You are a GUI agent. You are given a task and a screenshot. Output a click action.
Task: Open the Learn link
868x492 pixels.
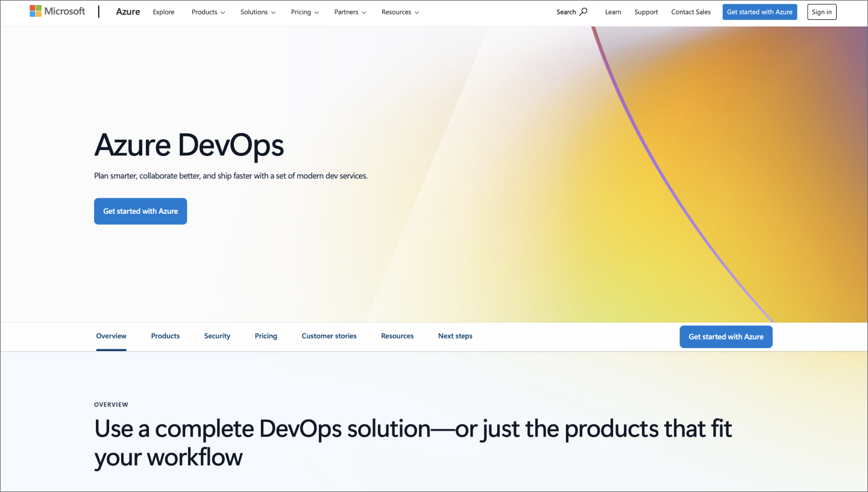coord(613,12)
